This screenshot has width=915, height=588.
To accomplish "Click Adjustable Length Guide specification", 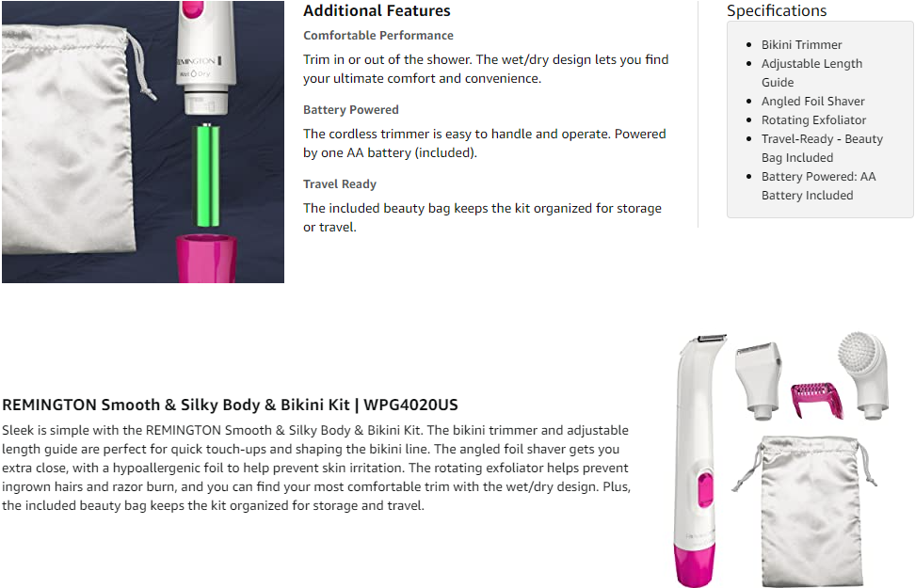I will pyautogui.click(x=811, y=73).
